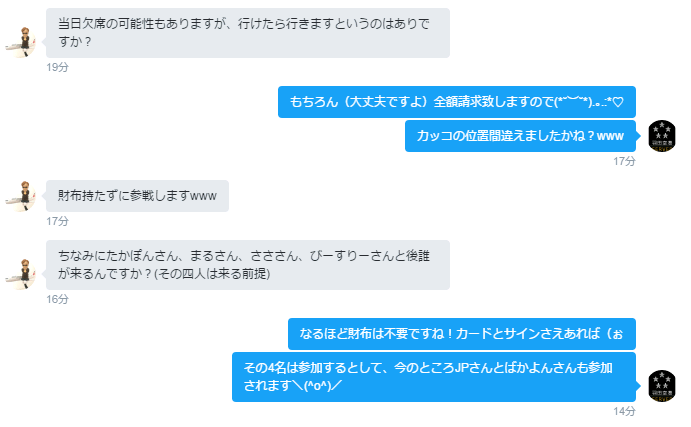Image resolution: width=691 pixels, height=427 pixels.
Task: Click the ＼(^o^)／ emoticon in last message
Action: point(317,386)
